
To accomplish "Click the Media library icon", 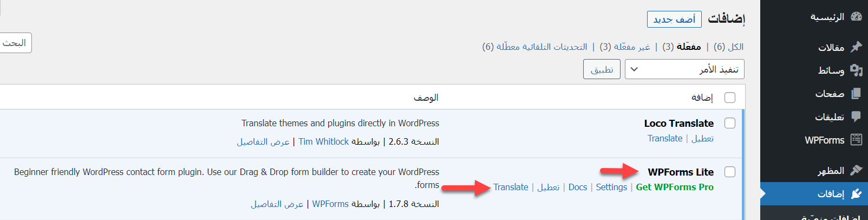I will point(856,70).
